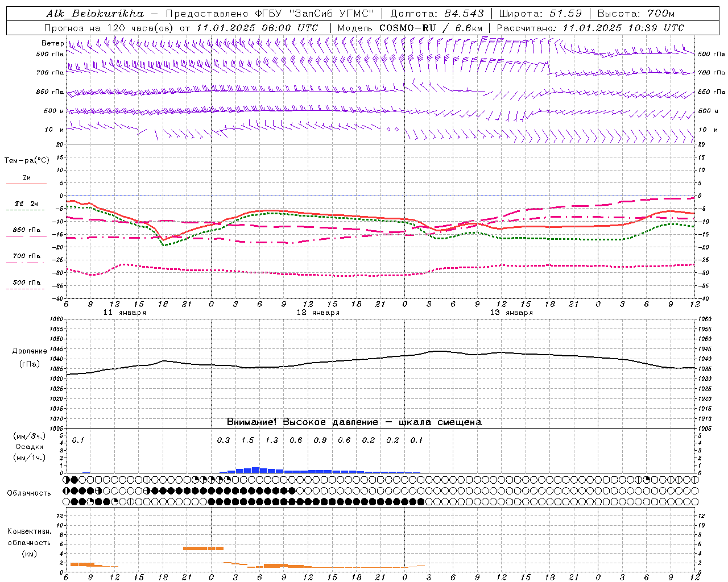Click the Давление pressure panel label
The width and height of the screenshot is (728, 582).
30,351
